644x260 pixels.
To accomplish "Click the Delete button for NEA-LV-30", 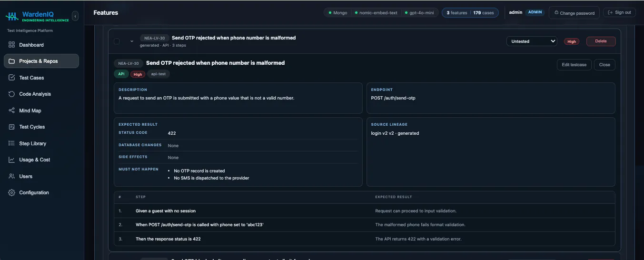I will click(601, 41).
